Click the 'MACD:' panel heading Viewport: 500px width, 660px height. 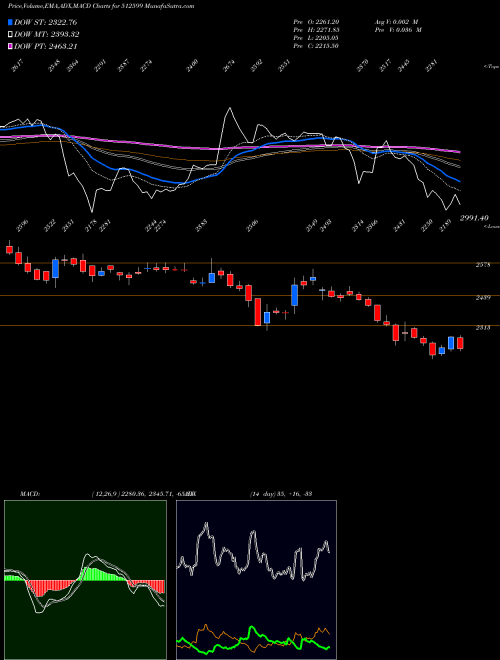30,494
